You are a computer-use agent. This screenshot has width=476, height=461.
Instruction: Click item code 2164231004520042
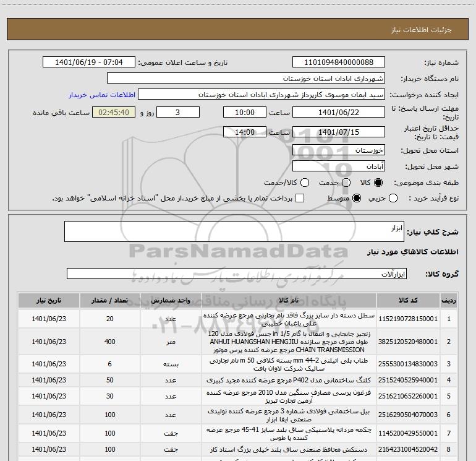(408, 449)
